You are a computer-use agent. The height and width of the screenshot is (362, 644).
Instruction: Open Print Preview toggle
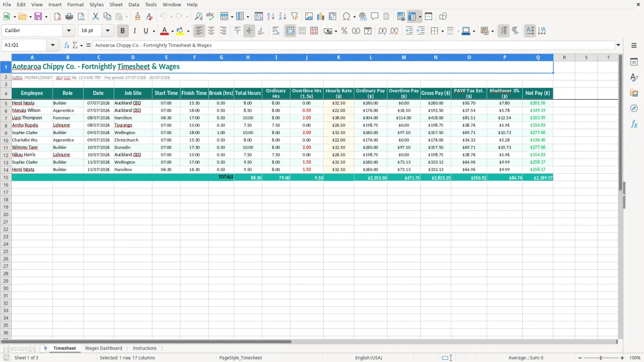[81, 17]
